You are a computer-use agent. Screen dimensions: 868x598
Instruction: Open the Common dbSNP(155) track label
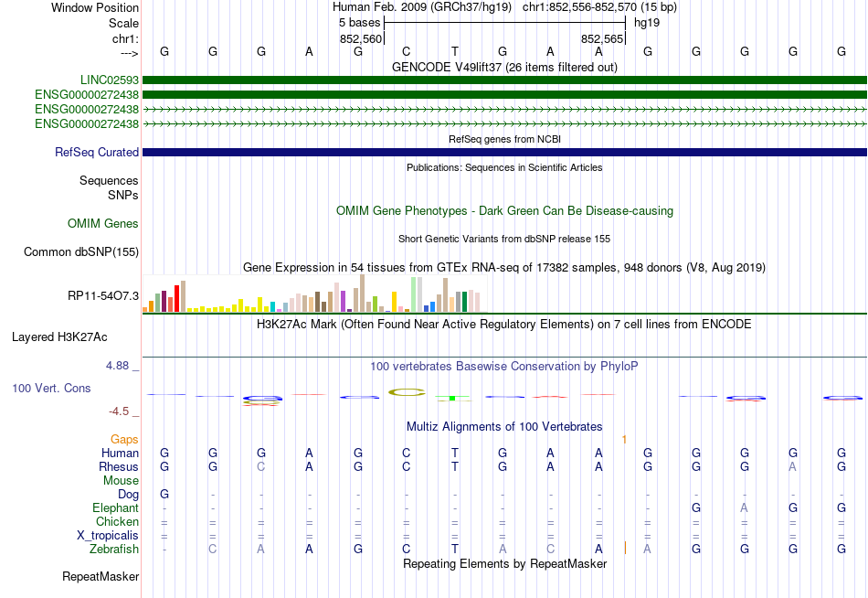tap(80, 251)
